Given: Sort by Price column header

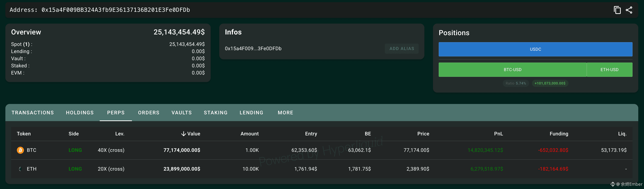Looking at the screenshot, I should 423,134.
